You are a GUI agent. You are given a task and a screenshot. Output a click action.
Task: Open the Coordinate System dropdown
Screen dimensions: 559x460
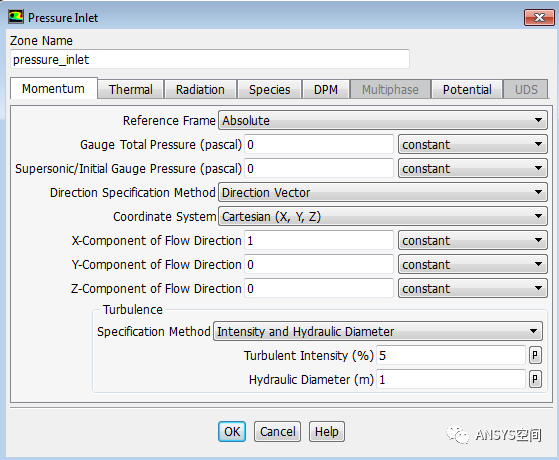(x=383, y=216)
